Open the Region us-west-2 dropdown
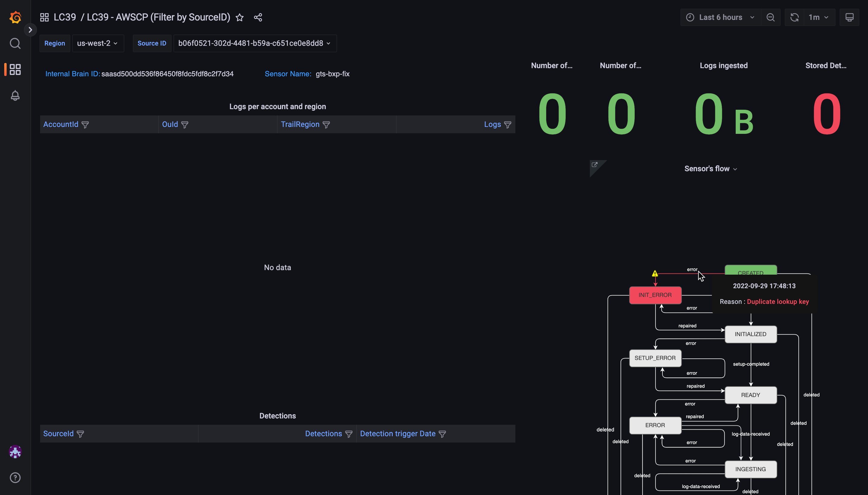The image size is (868, 495). tap(98, 43)
